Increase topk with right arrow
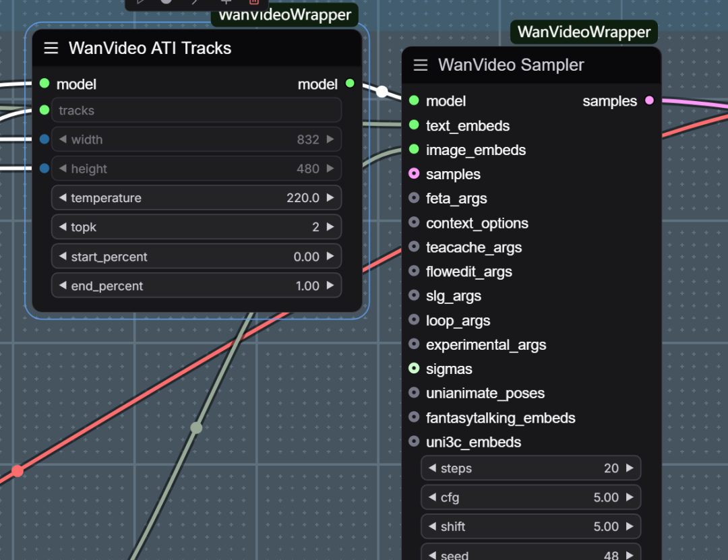This screenshot has width=728, height=560. 330,226
